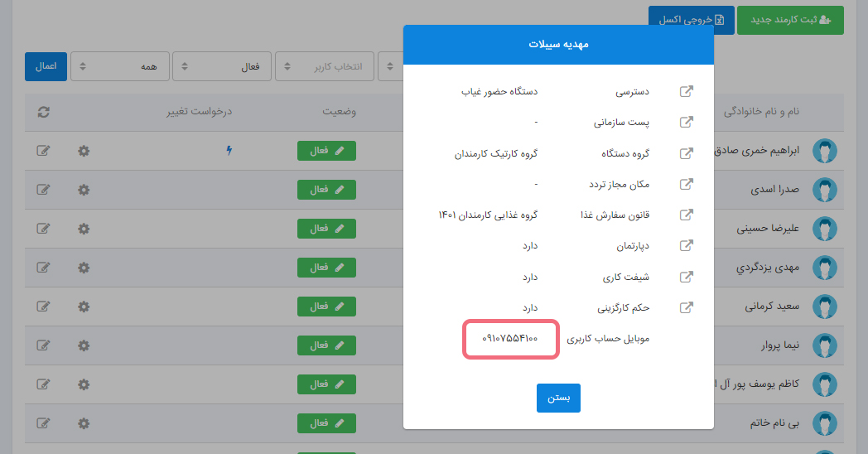Open the دسترسی external link icon
This screenshot has width=868, height=454.
point(686,91)
